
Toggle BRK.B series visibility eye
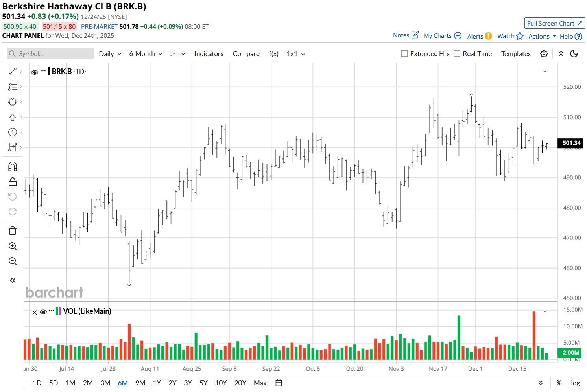[x=35, y=72]
